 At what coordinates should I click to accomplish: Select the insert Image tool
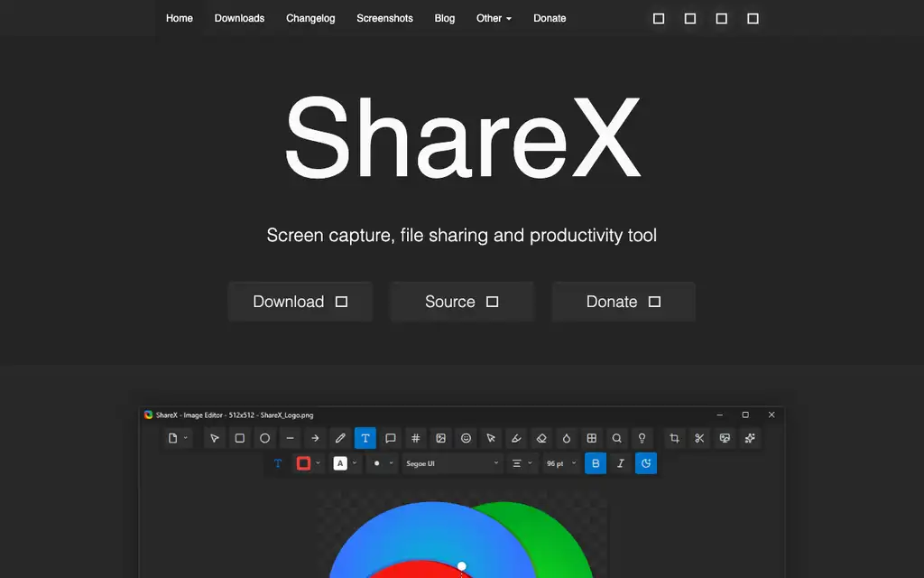(440, 438)
